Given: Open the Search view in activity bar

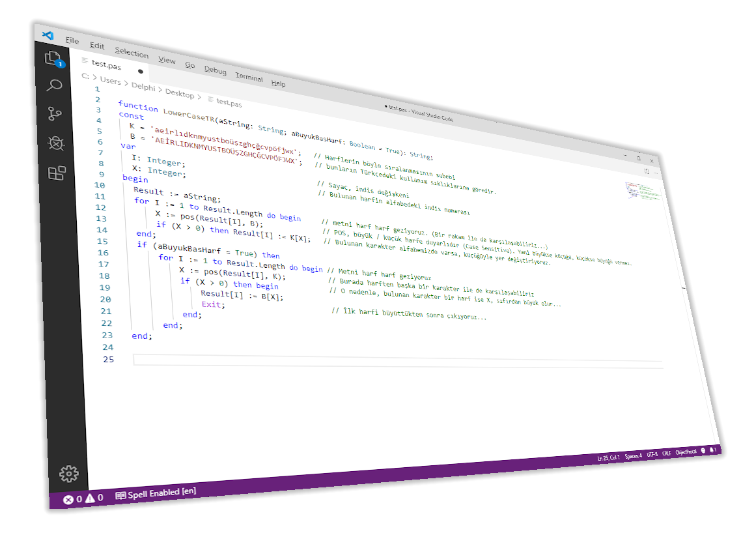Looking at the screenshot, I should 54,86.
